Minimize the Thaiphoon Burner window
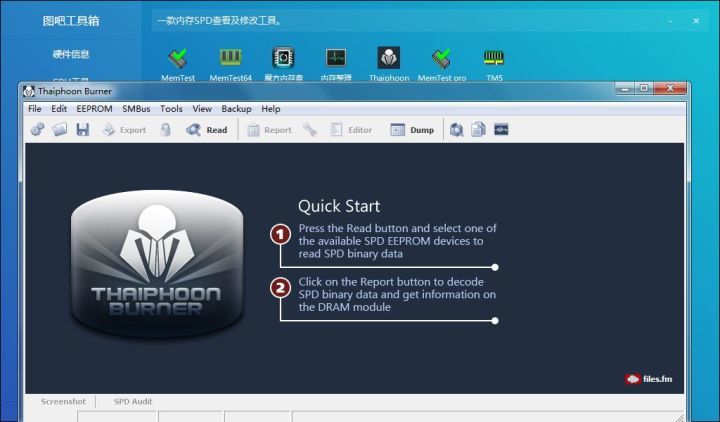The width and height of the screenshot is (720, 422). (x=624, y=88)
